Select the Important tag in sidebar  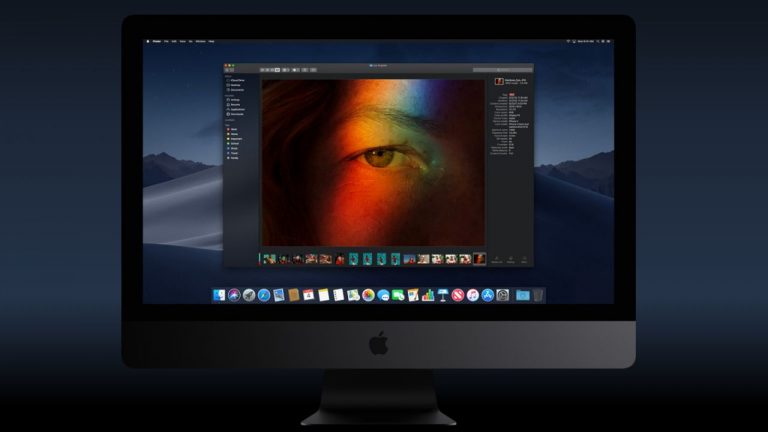(235, 139)
